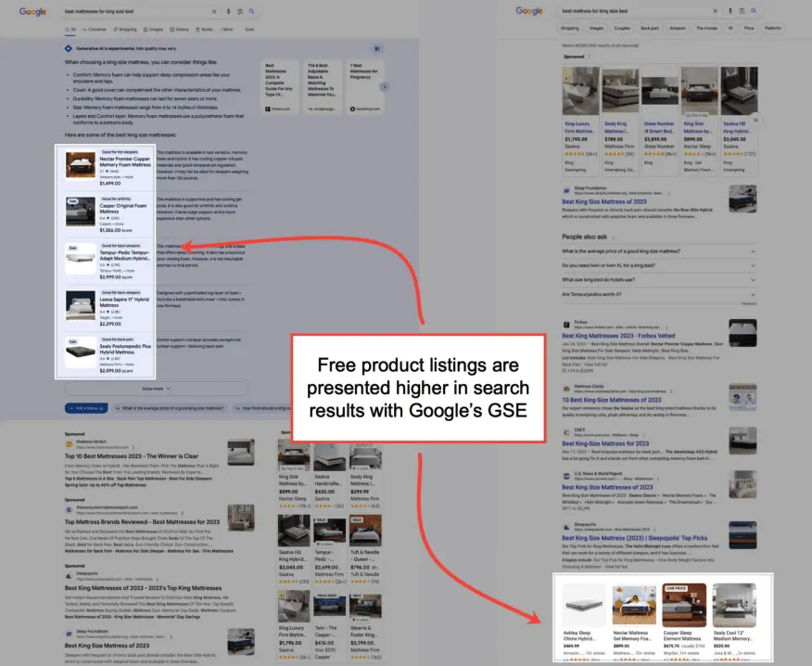
Task: Click voice search microphone in left search bar
Action: (x=229, y=12)
